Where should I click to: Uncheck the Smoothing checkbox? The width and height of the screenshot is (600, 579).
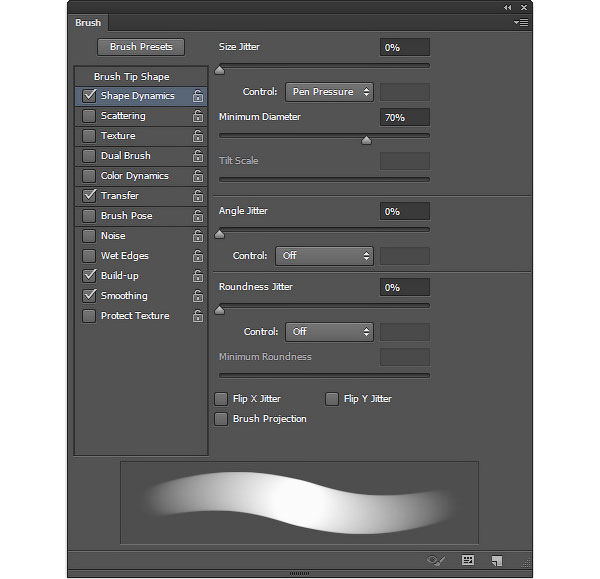(89, 296)
